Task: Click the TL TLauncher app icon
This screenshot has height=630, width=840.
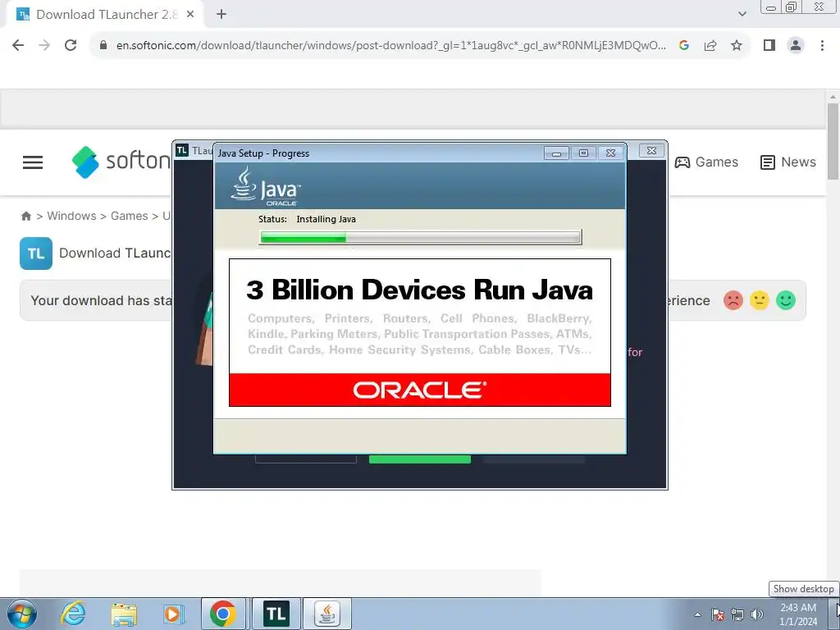Action: (36, 253)
